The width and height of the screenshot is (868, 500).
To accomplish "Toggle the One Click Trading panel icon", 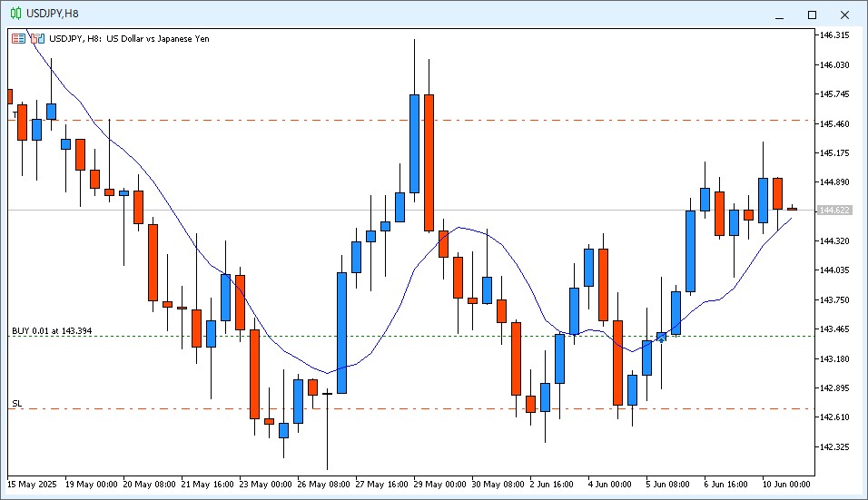I will (x=37, y=39).
